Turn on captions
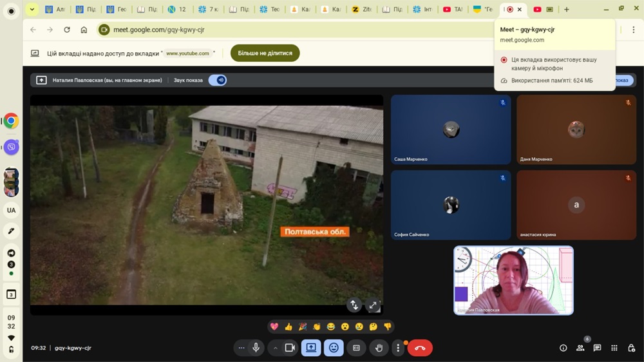Image resolution: width=644 pixels, height=362 pixels. [x=356, y=348]
